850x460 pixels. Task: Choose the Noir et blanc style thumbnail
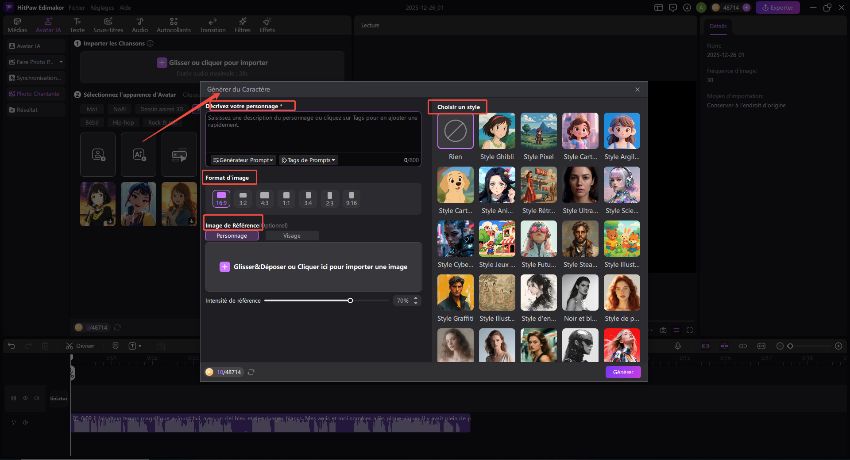[580, 293]
